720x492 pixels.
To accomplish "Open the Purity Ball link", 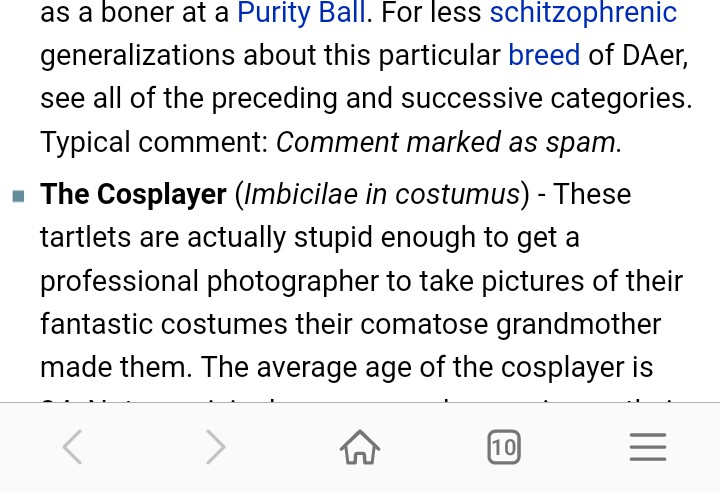I will 301,12.
